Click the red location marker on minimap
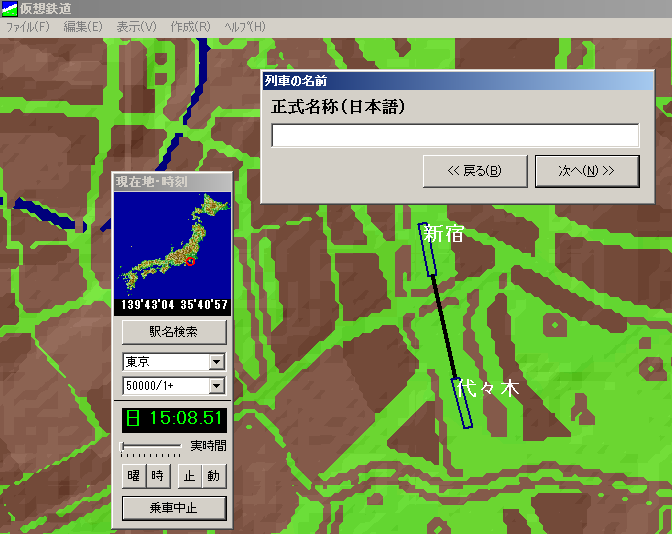This screenshot has height=534, width=672. [x=191, y=261]
